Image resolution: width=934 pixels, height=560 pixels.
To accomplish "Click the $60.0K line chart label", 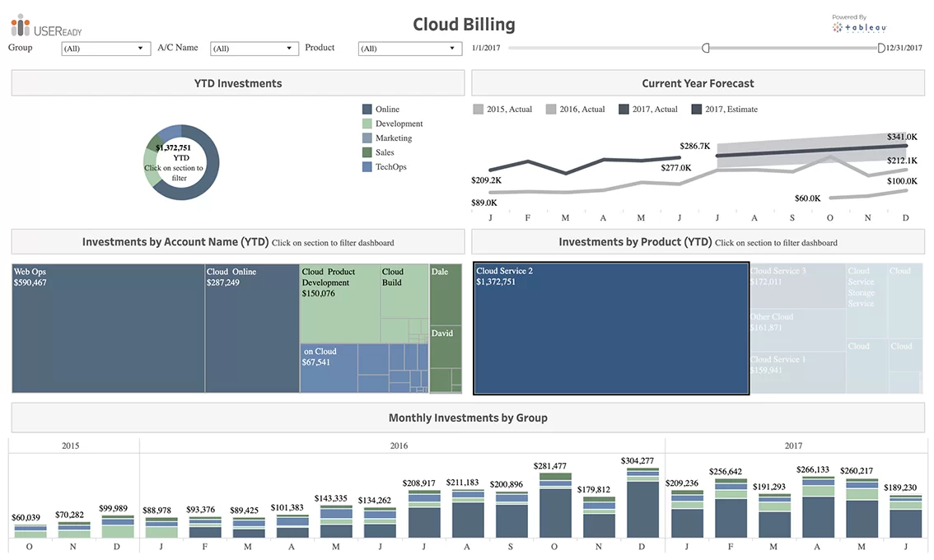I will pyautogui.click(x=807, y=198).
